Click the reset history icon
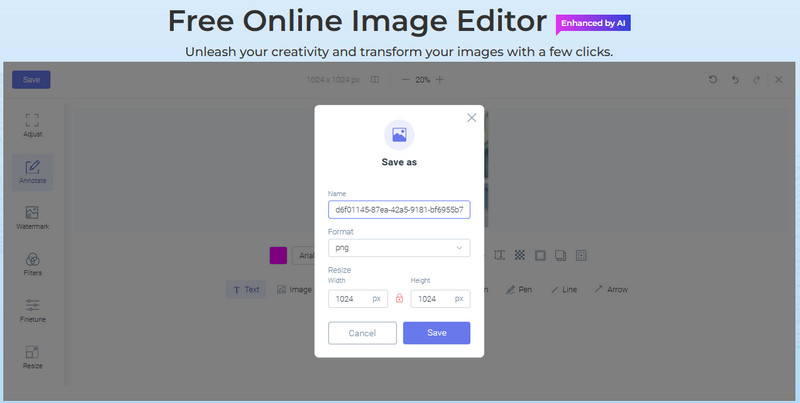The height and width of the screenshot is (403, 800). tap(713, 80)
